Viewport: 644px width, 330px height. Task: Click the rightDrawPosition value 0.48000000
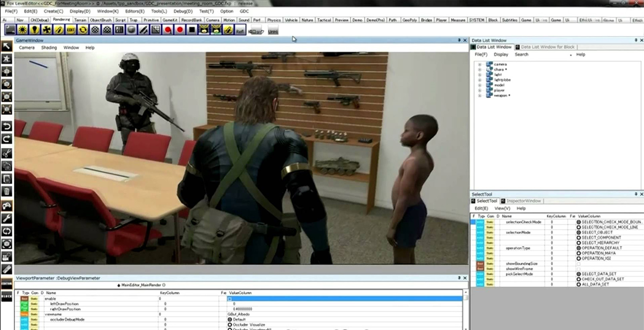243,309
